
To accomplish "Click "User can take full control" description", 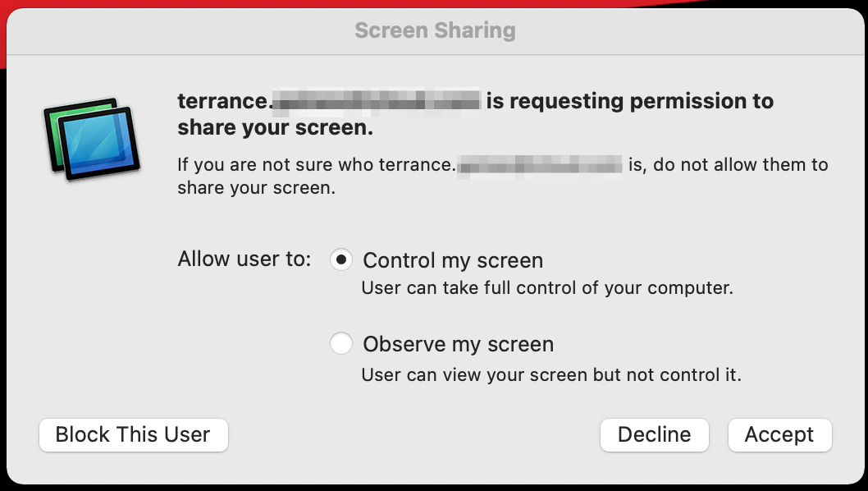I will [x=547, y=287].
